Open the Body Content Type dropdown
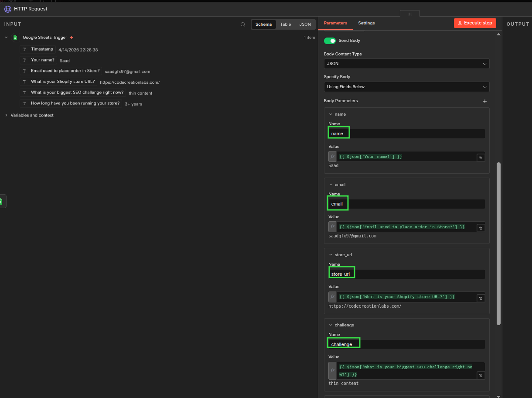Image resolution: width=532 pixels, height=398 pixels. 406,64
